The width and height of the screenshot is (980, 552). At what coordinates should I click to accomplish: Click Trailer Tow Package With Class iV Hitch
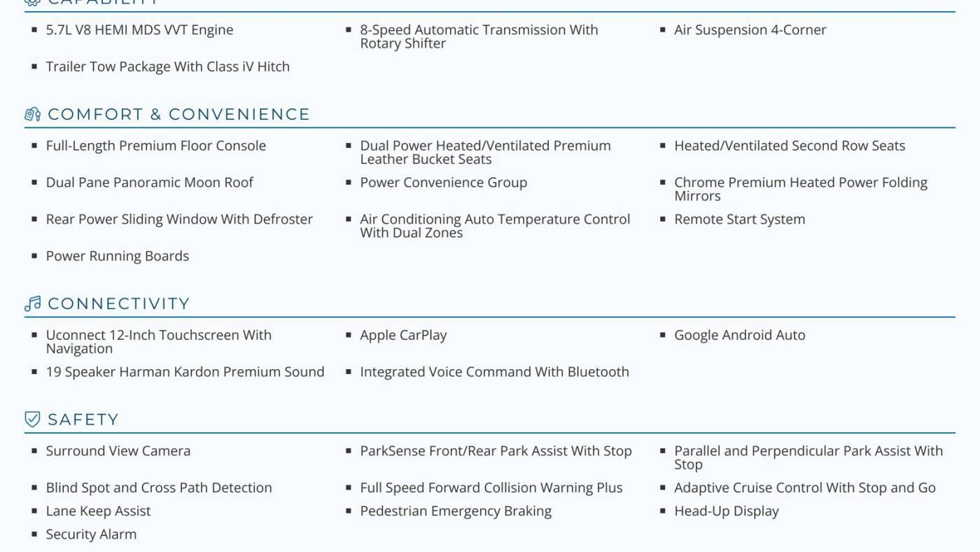(x=167, y=67)
